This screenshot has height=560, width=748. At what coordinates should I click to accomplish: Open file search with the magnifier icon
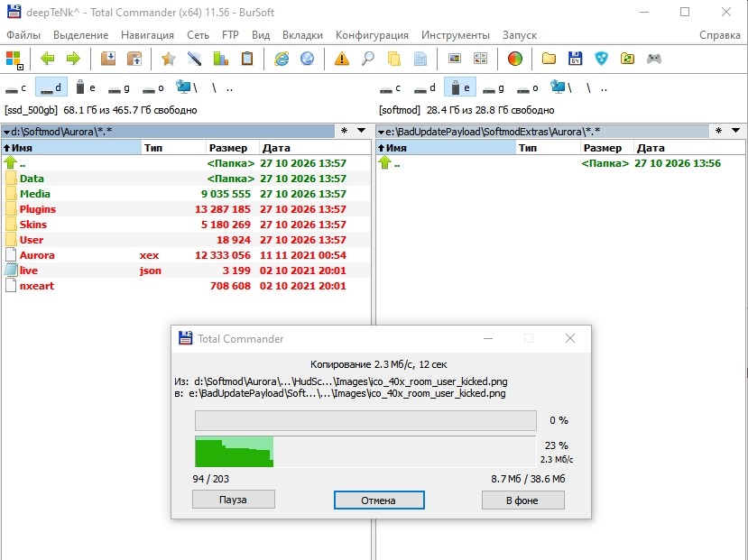pyautogui.click(x=368, y=59)
